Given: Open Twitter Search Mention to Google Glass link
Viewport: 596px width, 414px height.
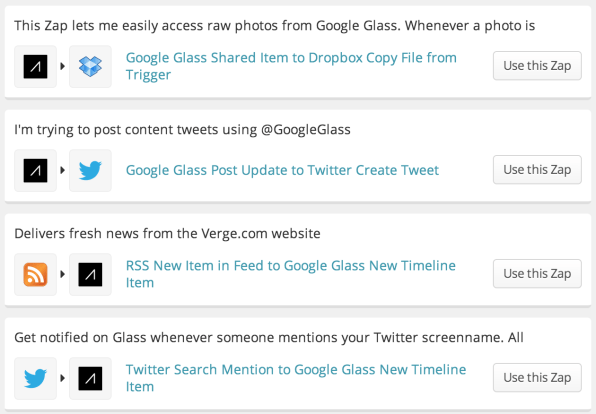Looking at the screenshot, I should pyautogui.click(x=296, y=378).
